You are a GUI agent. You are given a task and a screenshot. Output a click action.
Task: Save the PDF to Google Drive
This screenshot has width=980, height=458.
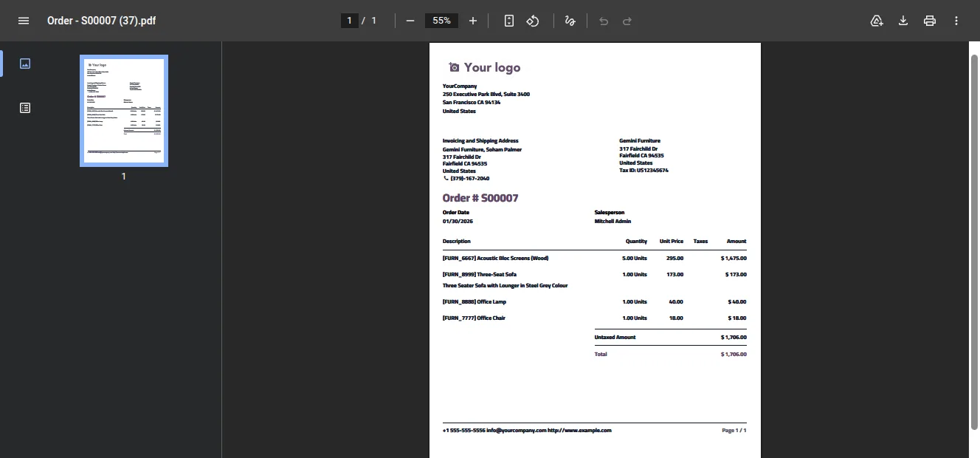(877, 21)
